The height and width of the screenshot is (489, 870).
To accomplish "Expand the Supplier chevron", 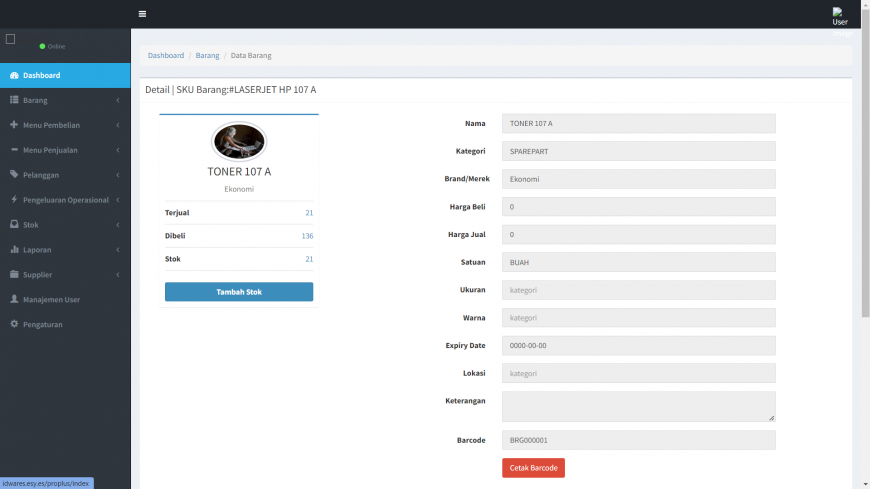I will coord(118,275).
